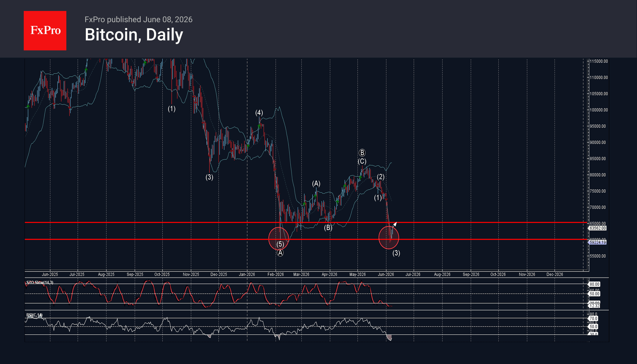Click the 100000.00 price axis label
Viewport: 637px width, 364px height.
click(599, 110)
